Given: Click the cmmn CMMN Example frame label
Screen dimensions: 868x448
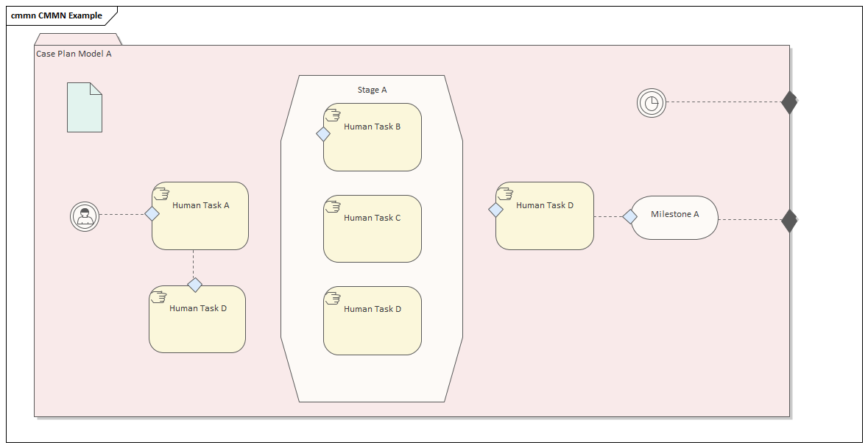Looking at the screenshot, I should coord(57,15).
